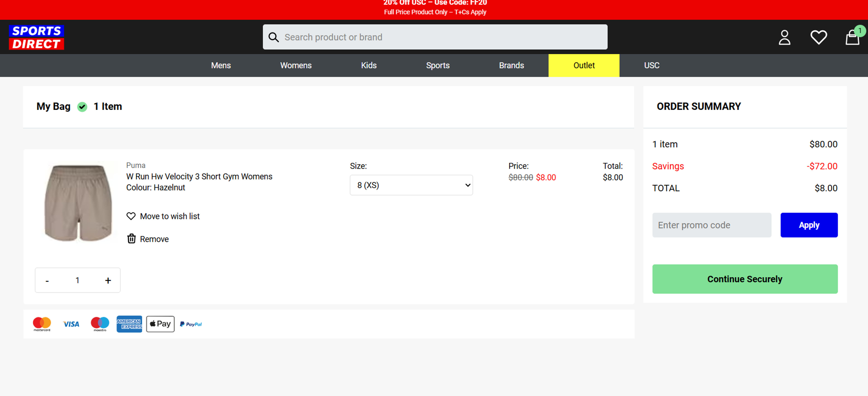Click the PayPal payment icon

191,324
